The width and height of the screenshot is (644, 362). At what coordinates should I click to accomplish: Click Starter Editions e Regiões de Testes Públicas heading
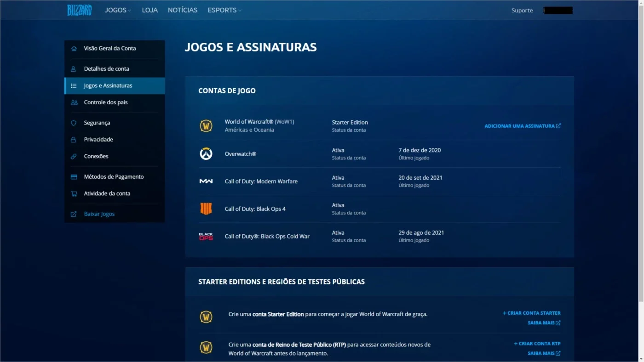[x=282, y=282]
